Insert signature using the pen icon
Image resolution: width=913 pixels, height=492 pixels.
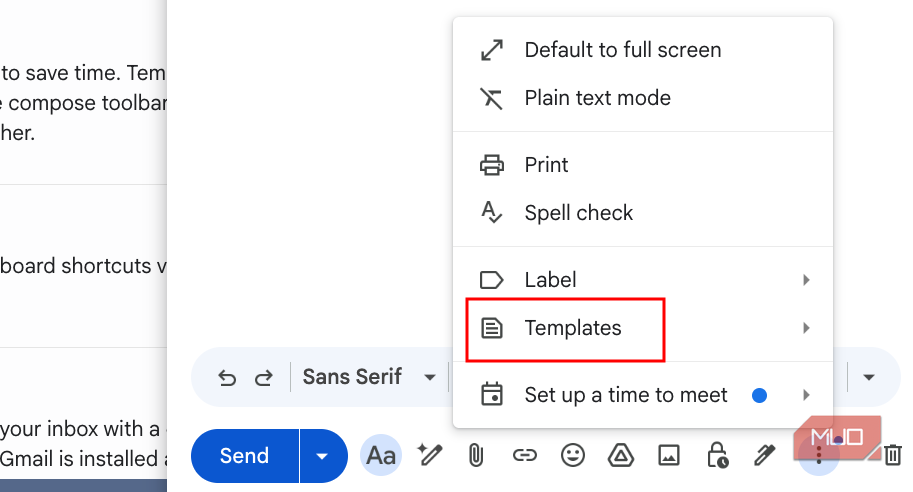(765, 455)
